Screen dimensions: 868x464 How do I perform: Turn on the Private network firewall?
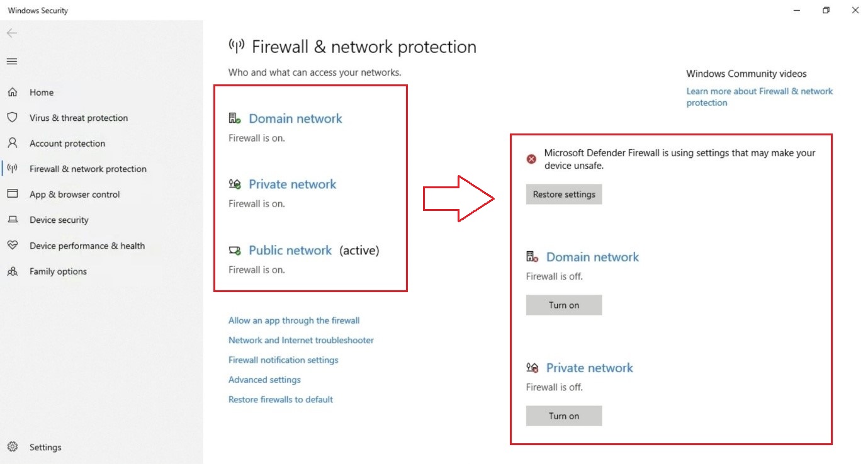tap(563, 416)
